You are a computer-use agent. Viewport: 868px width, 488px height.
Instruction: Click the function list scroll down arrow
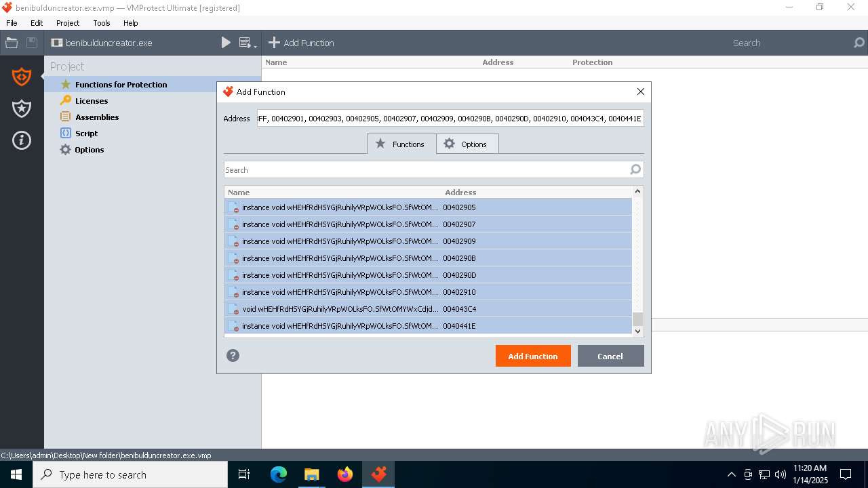pos(637,331)
